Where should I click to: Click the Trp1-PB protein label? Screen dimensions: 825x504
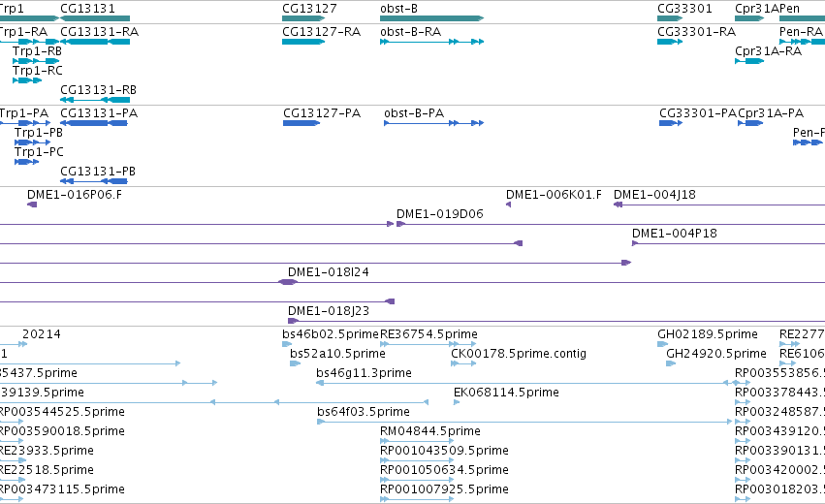(x=39, y=133)
